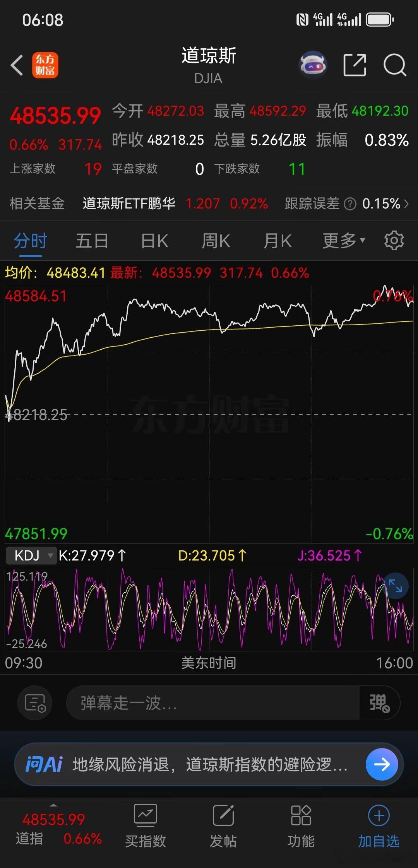The width and height of the screenshot is (418, 868).
Task: Tap the K:27.979 indicator value
Action: tap(92, 555)
